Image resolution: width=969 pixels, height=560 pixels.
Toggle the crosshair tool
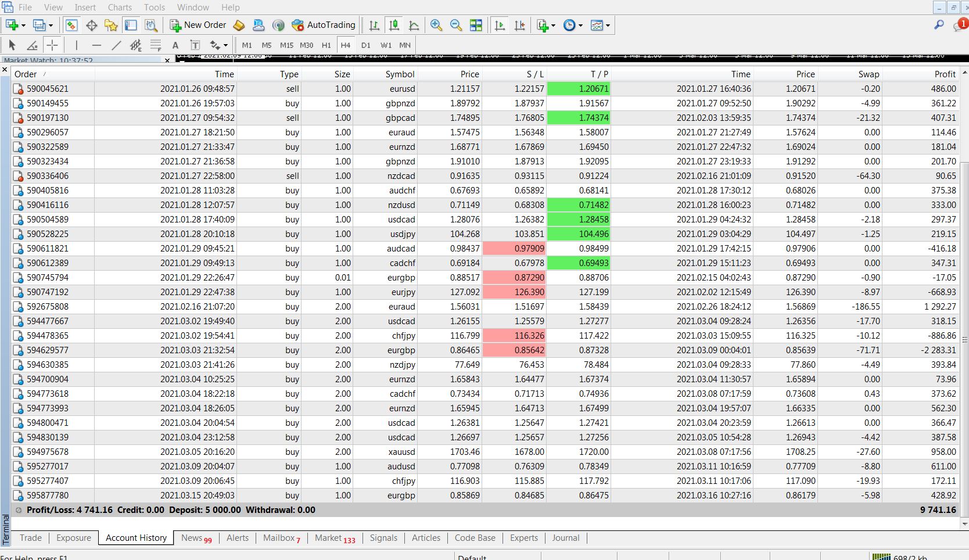coord(52,45)
